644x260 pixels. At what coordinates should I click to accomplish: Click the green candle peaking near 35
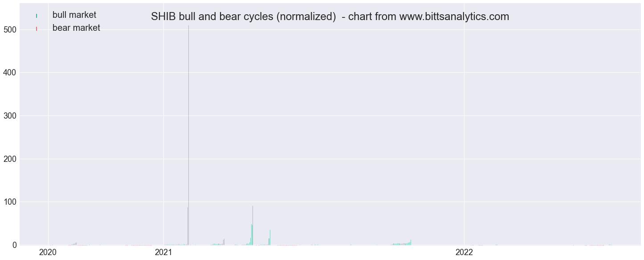click(270, 237)
